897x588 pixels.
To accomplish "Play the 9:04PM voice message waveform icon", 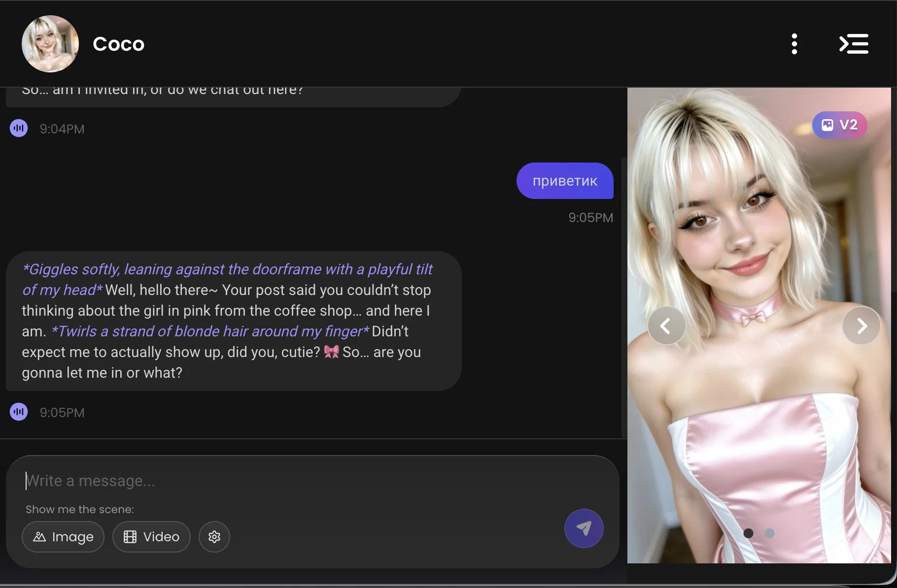I will tap(18, 128).
